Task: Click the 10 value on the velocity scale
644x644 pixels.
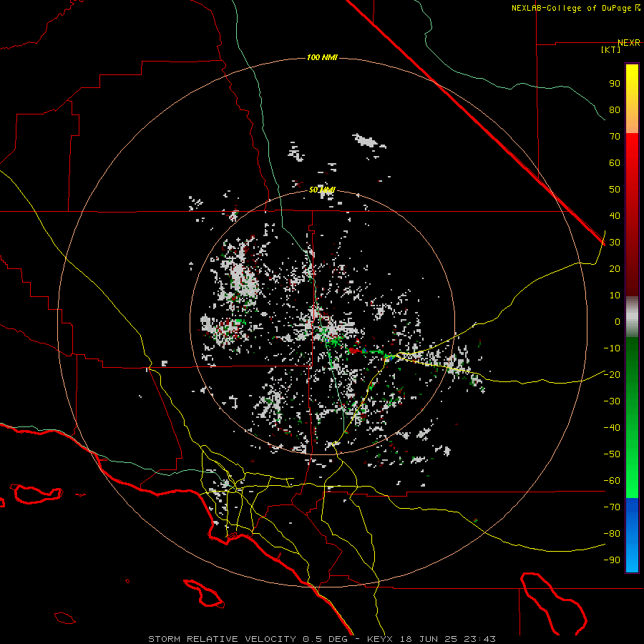Action: tap(615, 296)
